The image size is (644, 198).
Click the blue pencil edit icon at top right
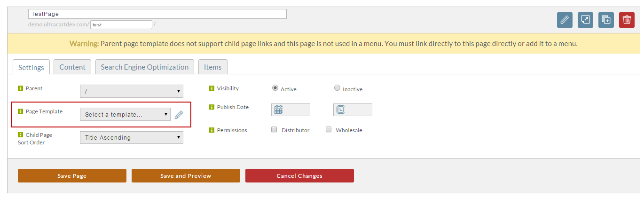click(x=565, y=20)
